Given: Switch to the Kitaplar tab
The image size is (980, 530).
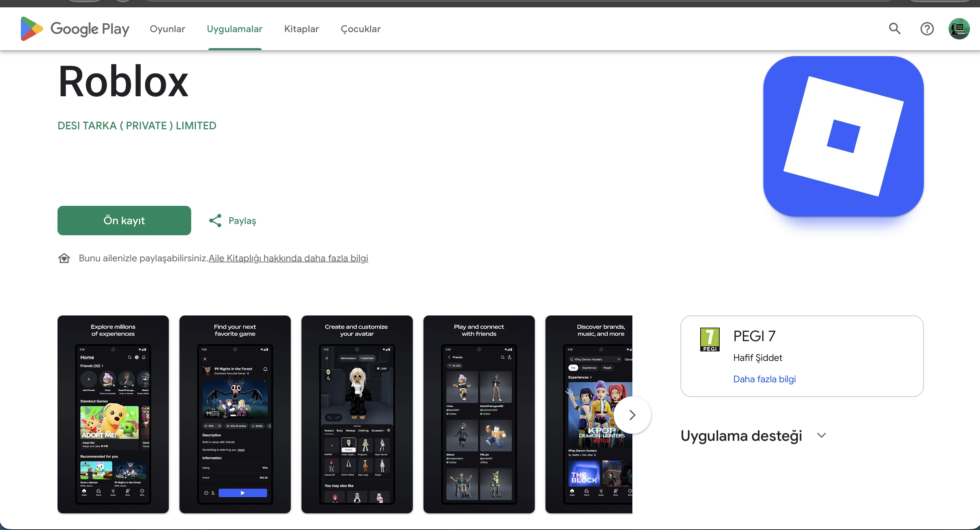Looking at the screenshot, I should click(302, 29).
